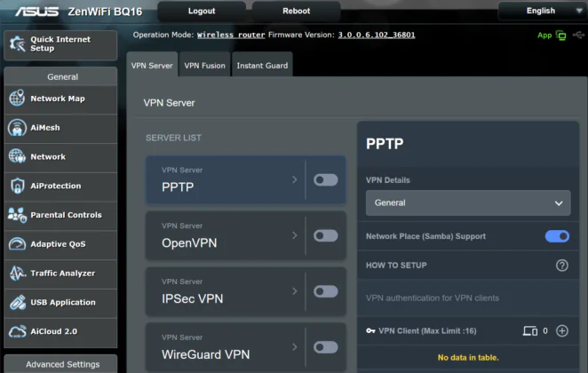The width and height of the screenshot is (588, 373).
Task: Click the App link text
Action: tap(544, 36)
